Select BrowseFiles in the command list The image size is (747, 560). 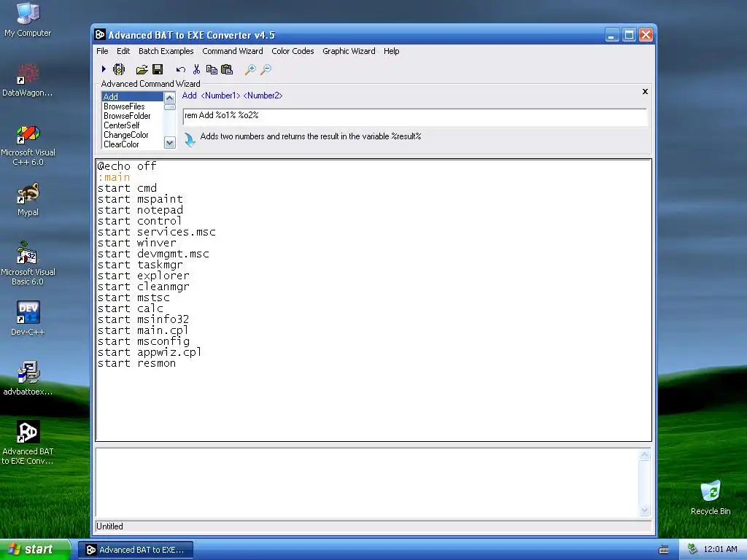pyautogui.click(x=133, y=106)
